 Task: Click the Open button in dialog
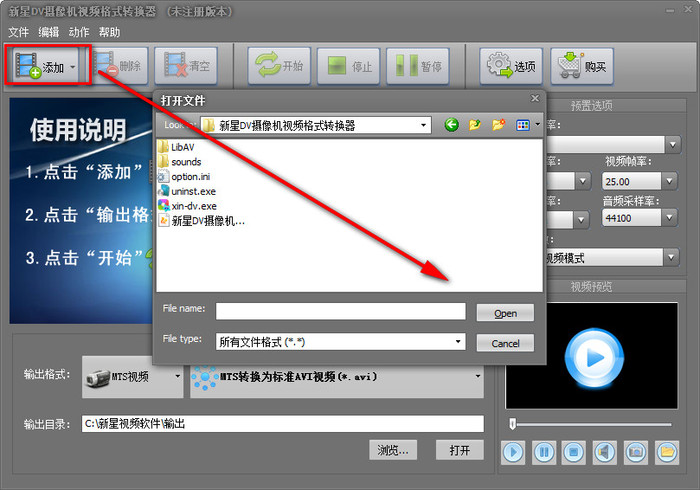(x=505, y=313)
